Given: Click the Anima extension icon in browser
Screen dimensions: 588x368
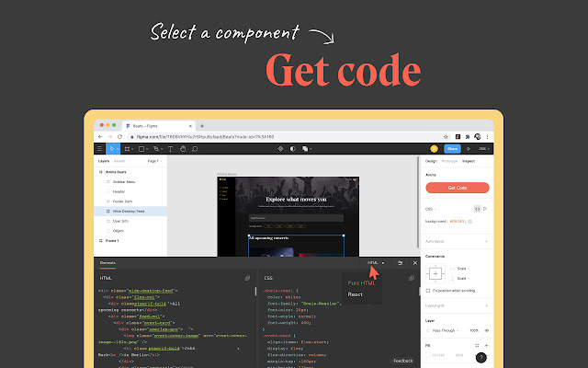Looking at the screenshot, I should pos(458,137).
